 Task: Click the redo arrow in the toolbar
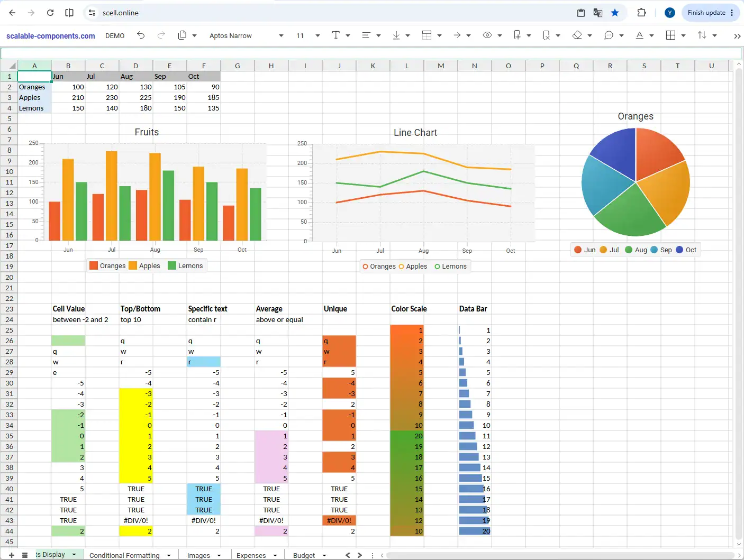(161, 35)
